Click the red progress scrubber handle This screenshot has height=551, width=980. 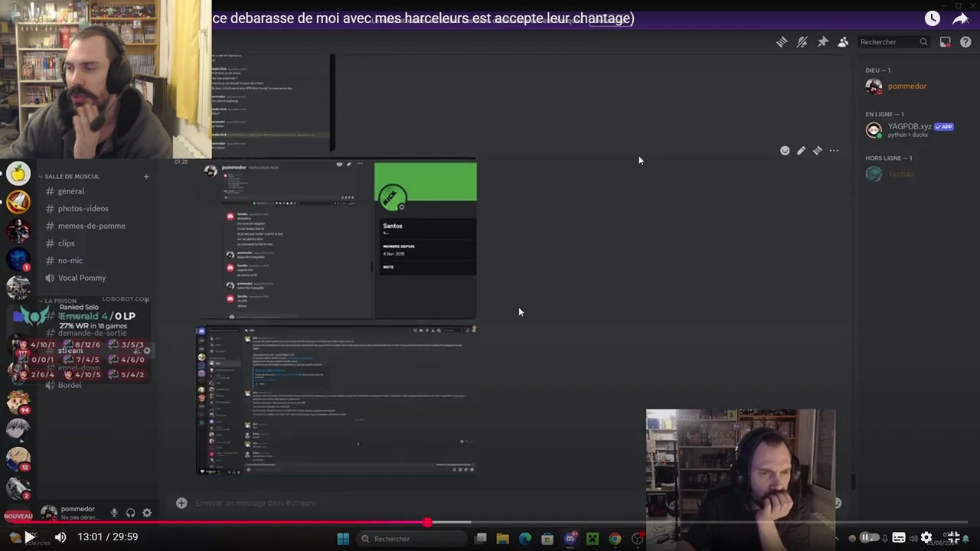pyautogui.click(x=427, y=523)
